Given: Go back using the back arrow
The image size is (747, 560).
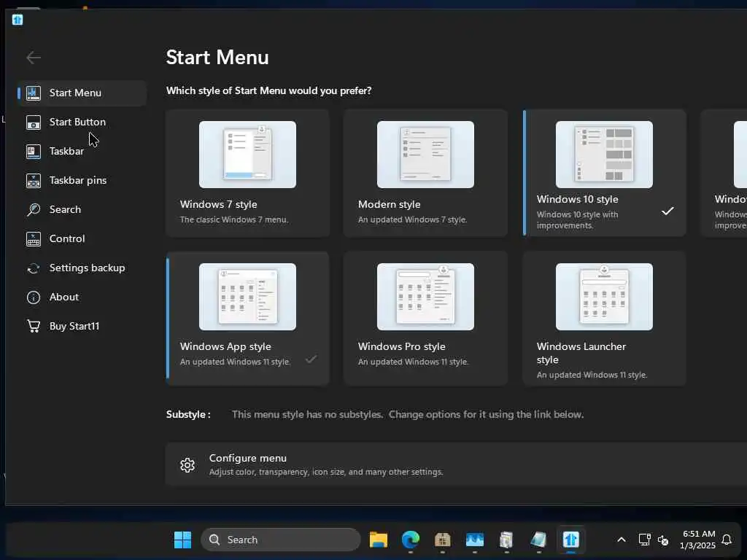Looking at the screenshot, I should (34, 58).
